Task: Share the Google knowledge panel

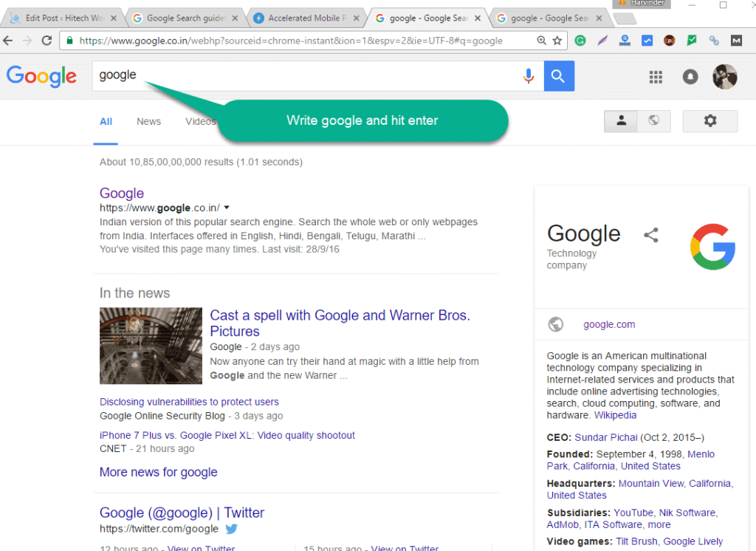Action: pos(651,235)
